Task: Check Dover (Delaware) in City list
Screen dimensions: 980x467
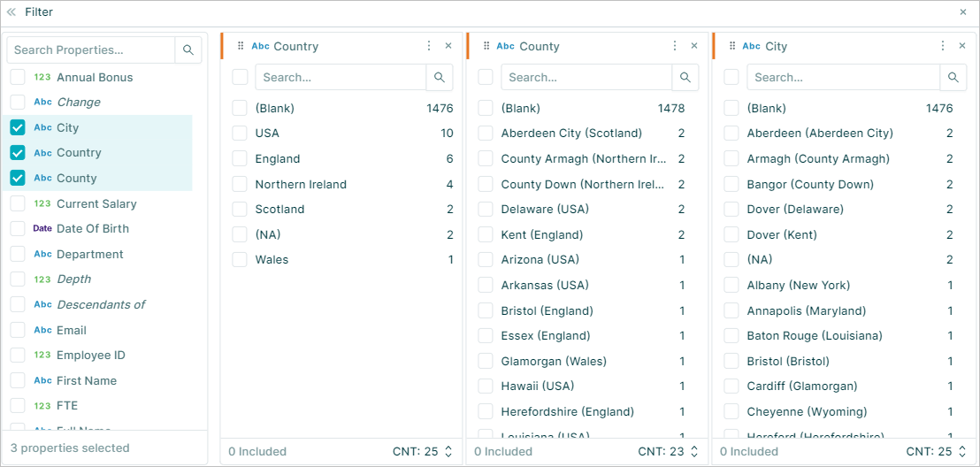Action: click(x=731, y=209)
